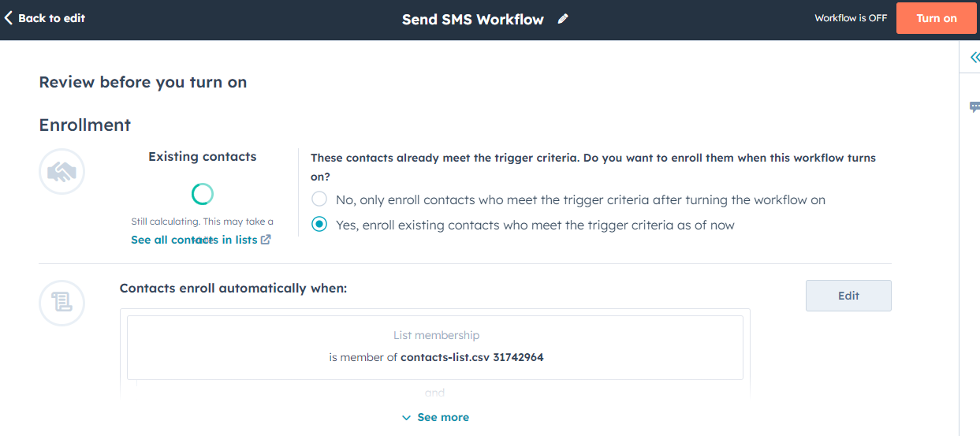Edit the enrollment triggers
The width and height of the screenshot is (980, 436).
(x=848, y=296)
